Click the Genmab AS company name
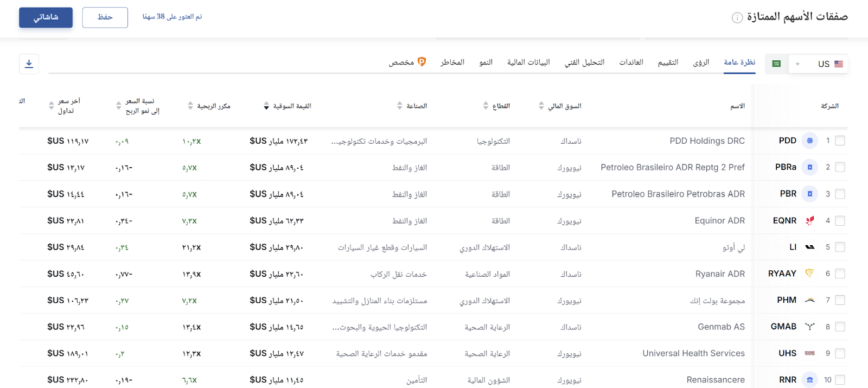Screen dimensions: 868x388 (x=721, y=327)
